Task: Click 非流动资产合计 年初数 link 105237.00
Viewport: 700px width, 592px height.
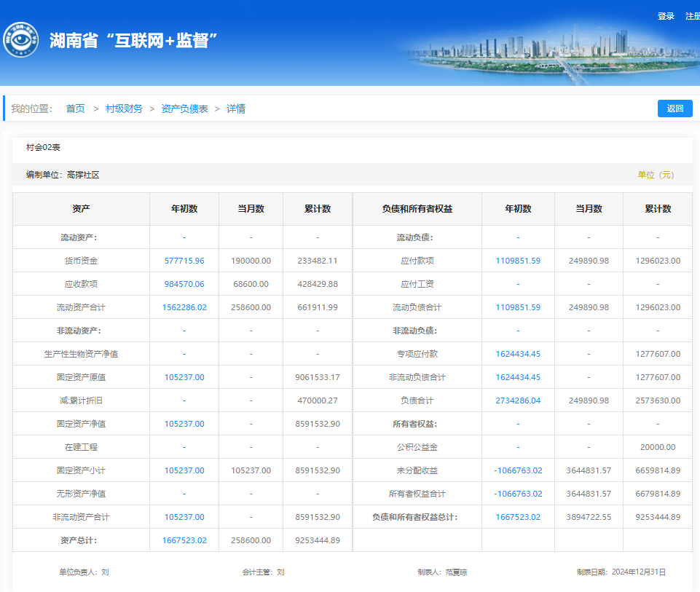Action: tap(184, 517)
